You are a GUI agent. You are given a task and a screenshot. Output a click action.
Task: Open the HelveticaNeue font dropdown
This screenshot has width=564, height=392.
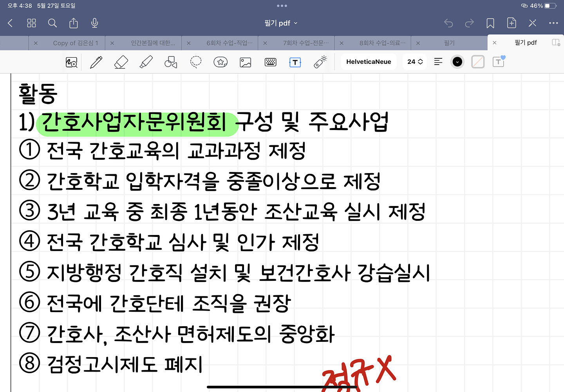(x=369, y=62)
